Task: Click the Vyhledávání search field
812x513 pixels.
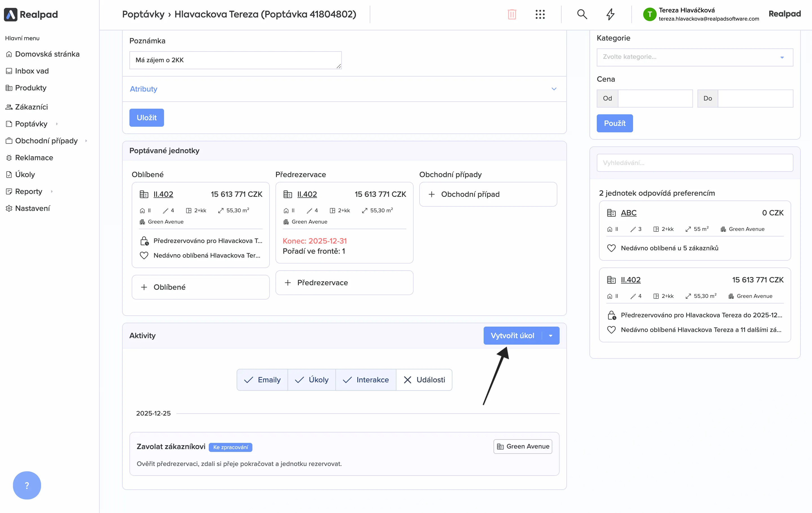Action: tap(695, 163)
